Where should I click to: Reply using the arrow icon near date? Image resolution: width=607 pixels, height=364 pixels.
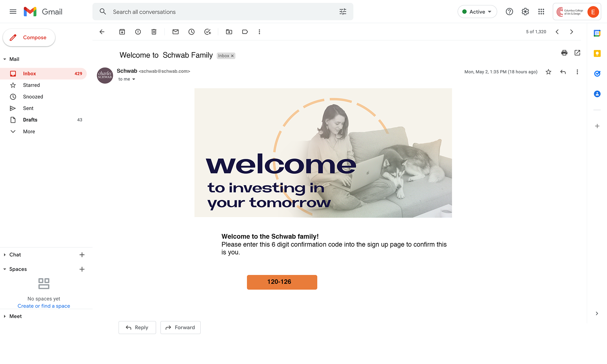click(563, 72)
